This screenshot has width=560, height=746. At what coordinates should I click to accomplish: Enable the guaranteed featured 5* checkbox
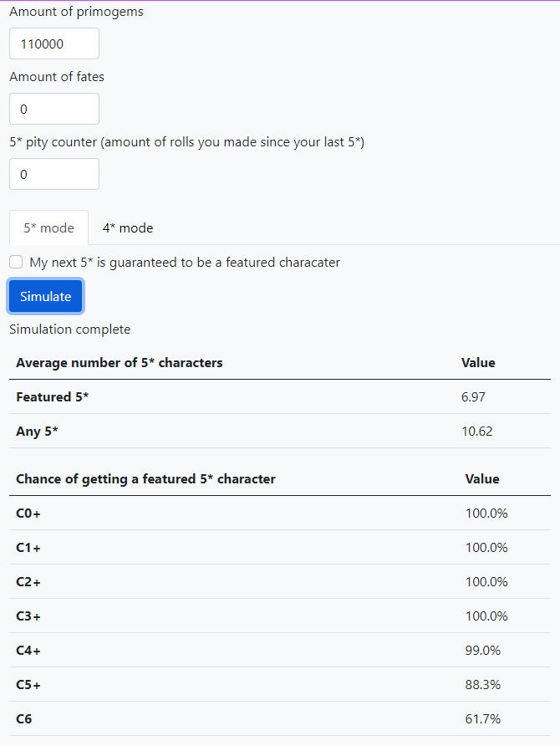click(16, 262)
